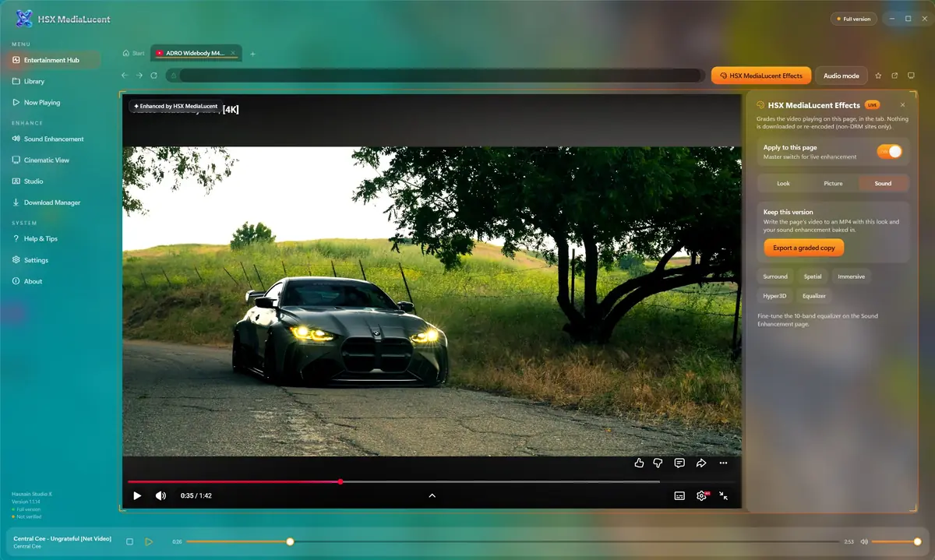Click the browser address bar
The width and height of the screenshot is (935, 560).
(x=435, y=76)
